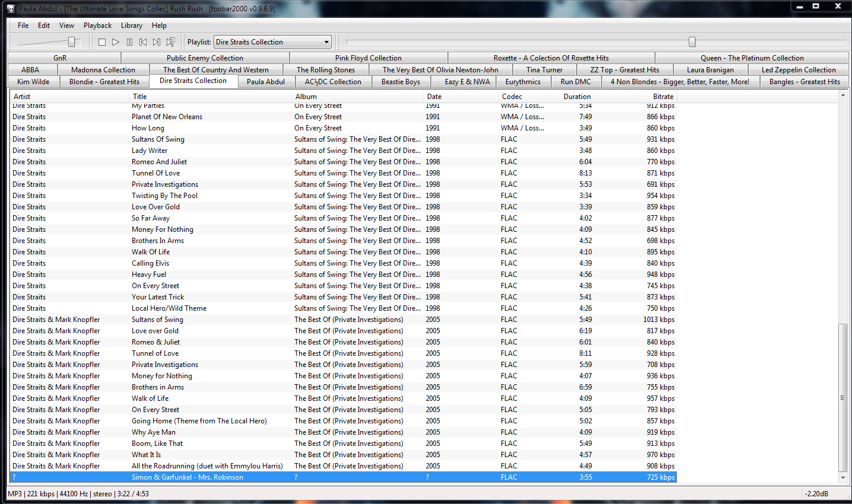The image size is (852, 504).
Task: Select the track Romeo And Juliet
Action: tap(344, 162)
